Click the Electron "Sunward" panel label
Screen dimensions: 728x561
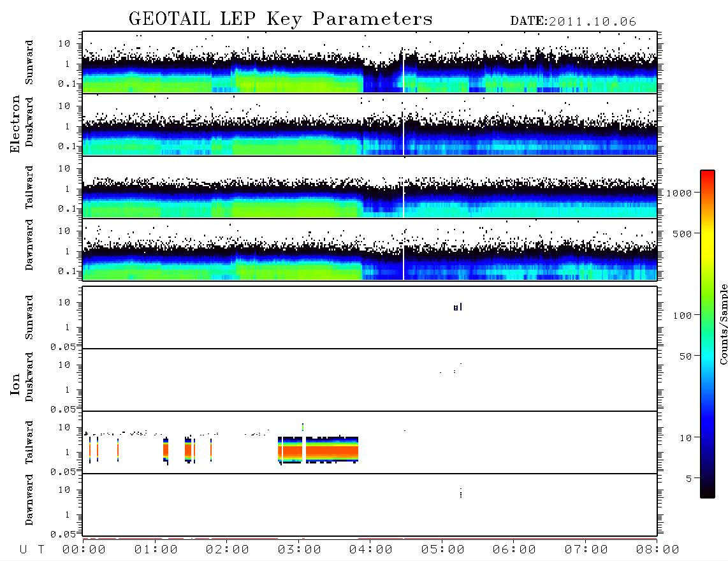point(29,62)
